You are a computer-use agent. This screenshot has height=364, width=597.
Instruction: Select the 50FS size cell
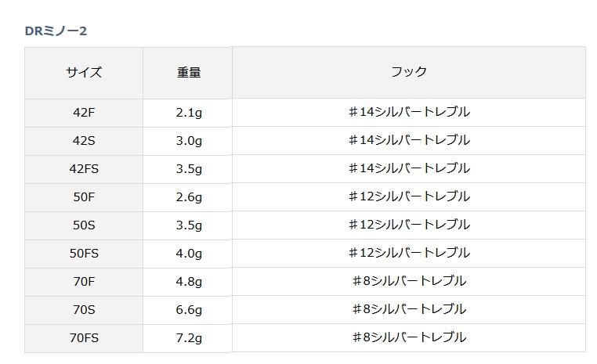point(84,253)
